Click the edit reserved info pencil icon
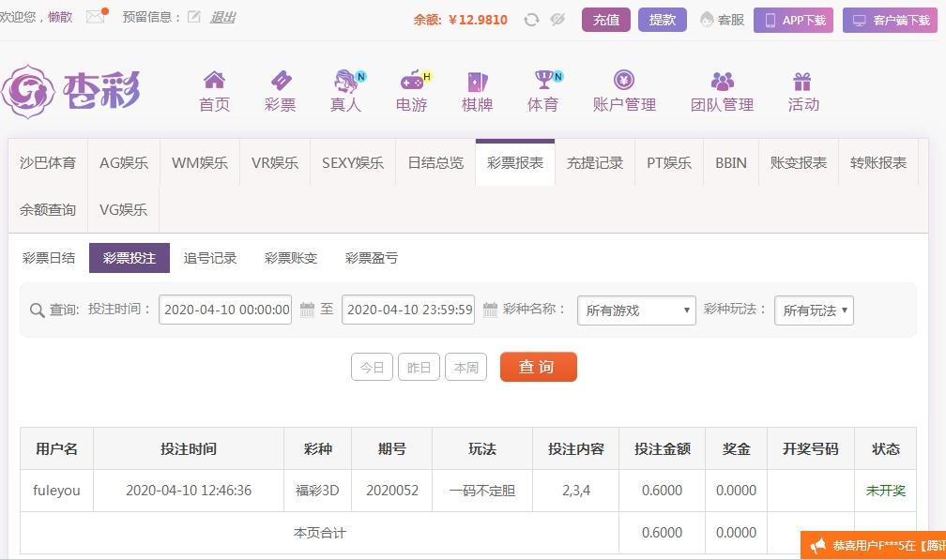This screenshot has width=946, height=560. pyautogui.click(x=194, y=17)
